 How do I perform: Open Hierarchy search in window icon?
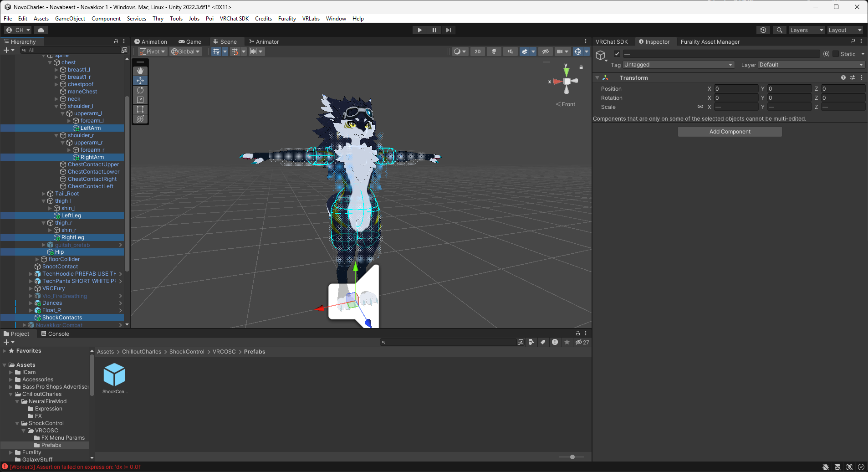pyautogui.click(x=124, y=50)
